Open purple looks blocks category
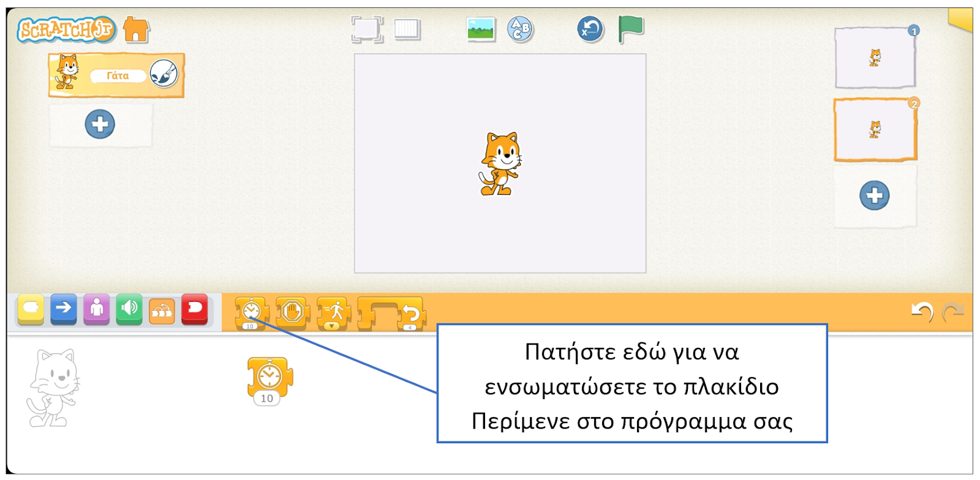 point(96,309)
